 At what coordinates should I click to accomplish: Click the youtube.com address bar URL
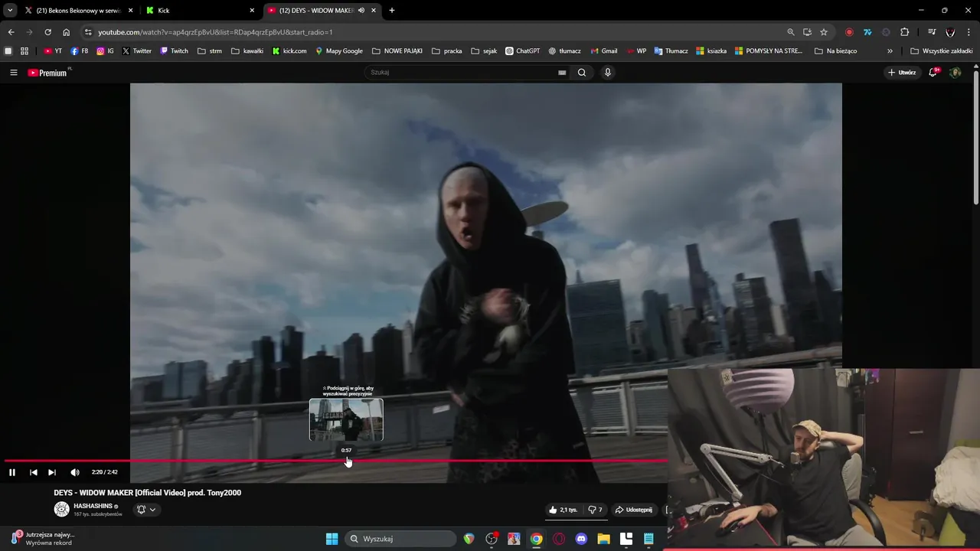coord(215,32)
